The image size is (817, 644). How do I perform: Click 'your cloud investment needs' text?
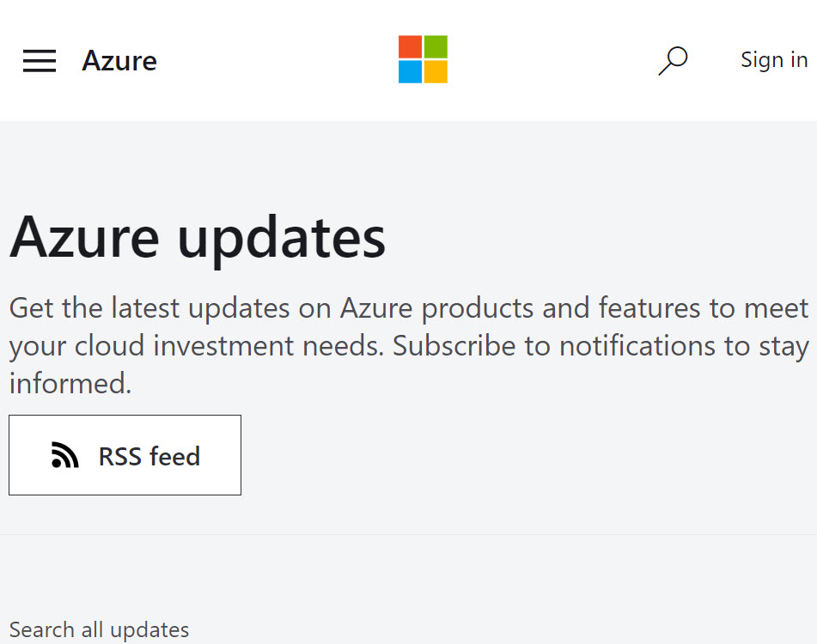197,346
